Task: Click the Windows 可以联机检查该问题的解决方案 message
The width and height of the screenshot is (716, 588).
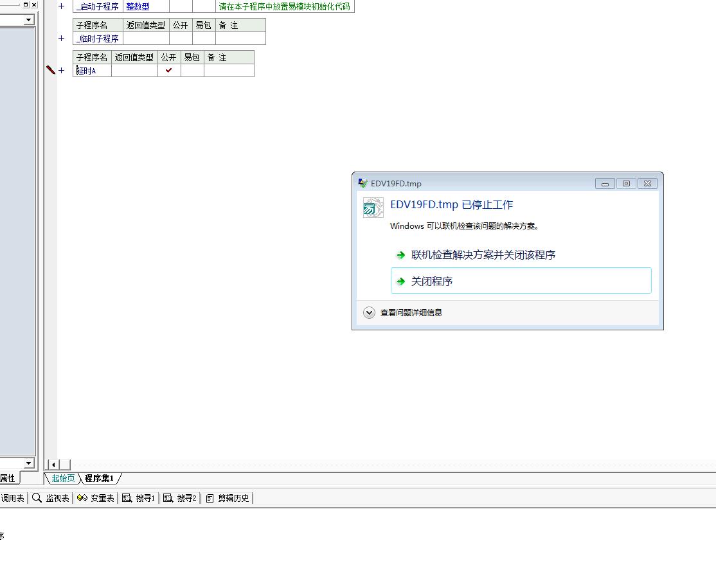Action: point(465,226)
